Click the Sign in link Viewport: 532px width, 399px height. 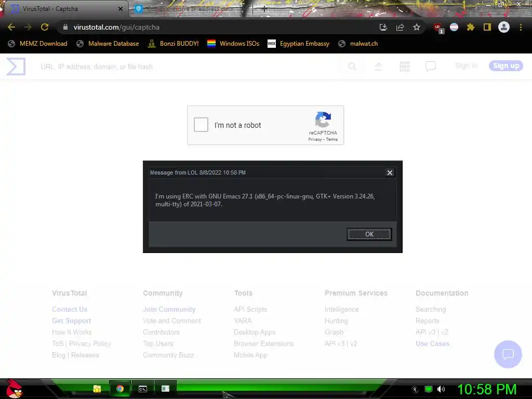point(466,65)
